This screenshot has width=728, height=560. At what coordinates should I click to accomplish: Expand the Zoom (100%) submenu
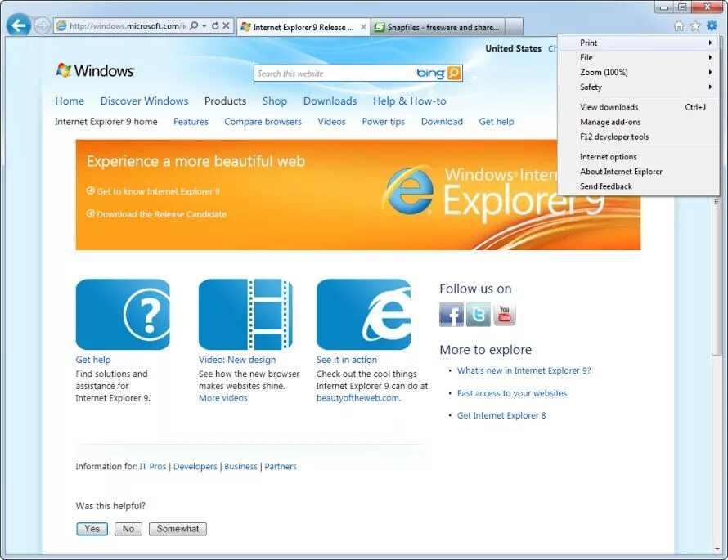tap(639, 73)
